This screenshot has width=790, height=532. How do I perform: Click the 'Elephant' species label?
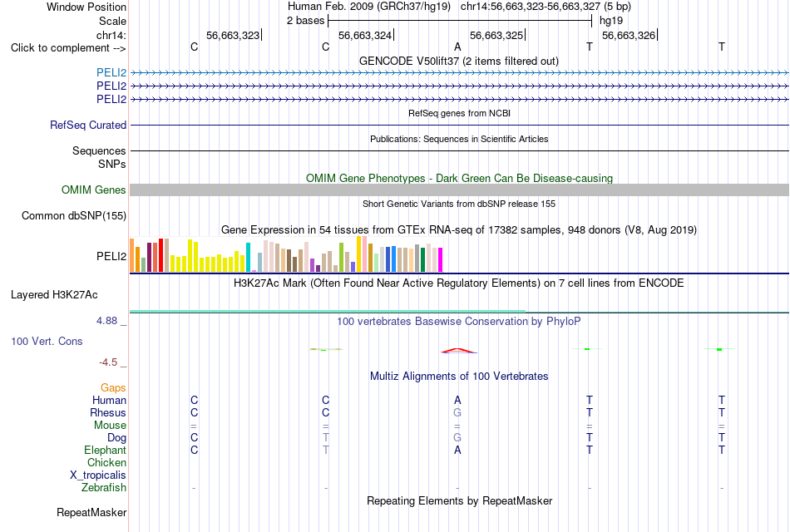[x=105, y=450]
